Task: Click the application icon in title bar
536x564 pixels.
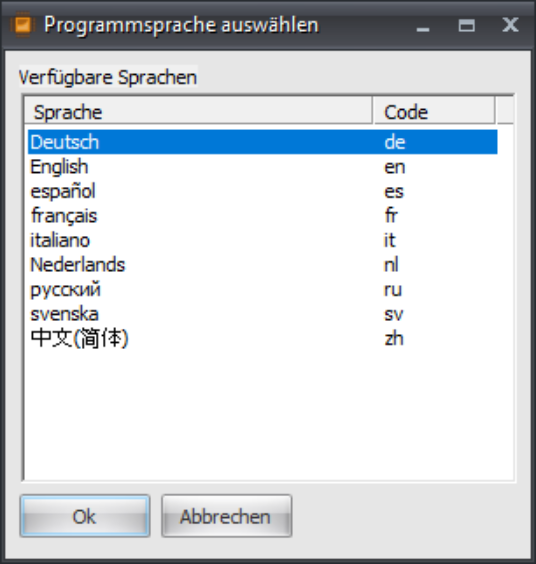Action: point(23,25)
